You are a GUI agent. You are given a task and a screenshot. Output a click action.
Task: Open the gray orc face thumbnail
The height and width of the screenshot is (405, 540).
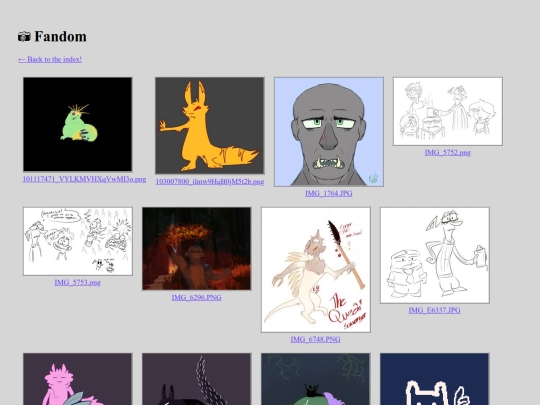(x=329, y=132)
